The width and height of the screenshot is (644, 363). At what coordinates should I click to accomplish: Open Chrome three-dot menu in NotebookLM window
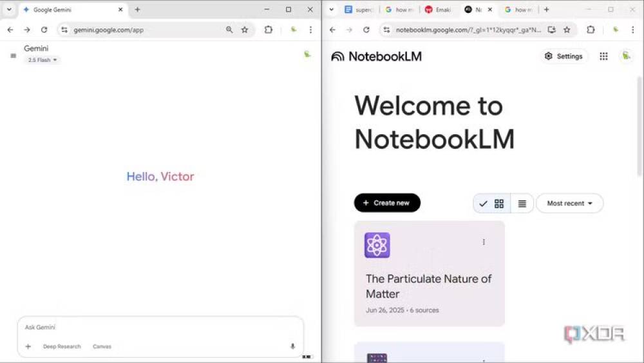click(x=632, y=30)
